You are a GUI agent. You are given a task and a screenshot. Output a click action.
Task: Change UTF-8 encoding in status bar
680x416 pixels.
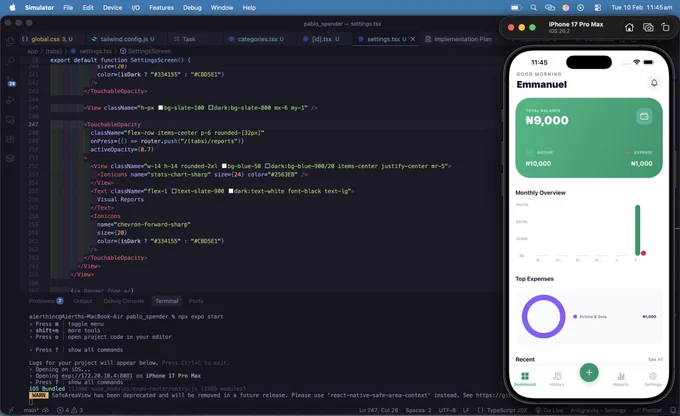click(x=447, y=410)
